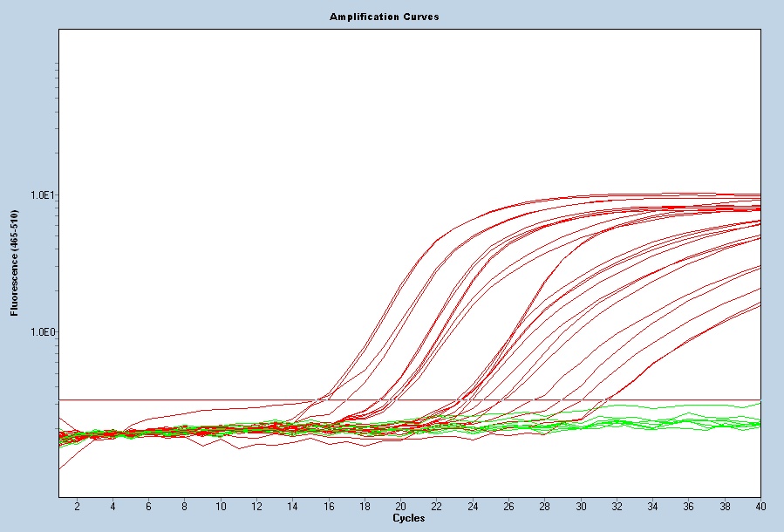Click cycle 16 on the x-axis
Screen dimensions: 784x532
329,506
